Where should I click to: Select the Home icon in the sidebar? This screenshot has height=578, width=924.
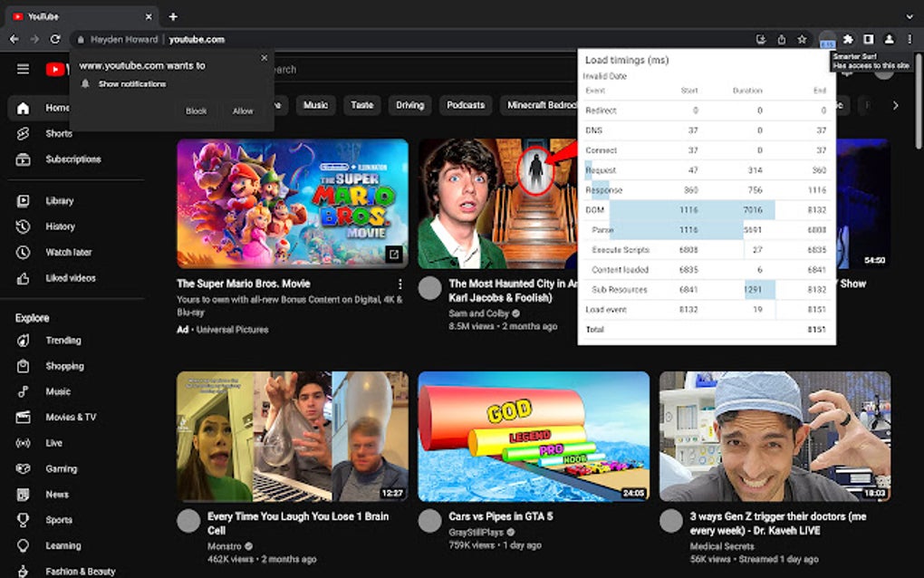click(22, 108)
